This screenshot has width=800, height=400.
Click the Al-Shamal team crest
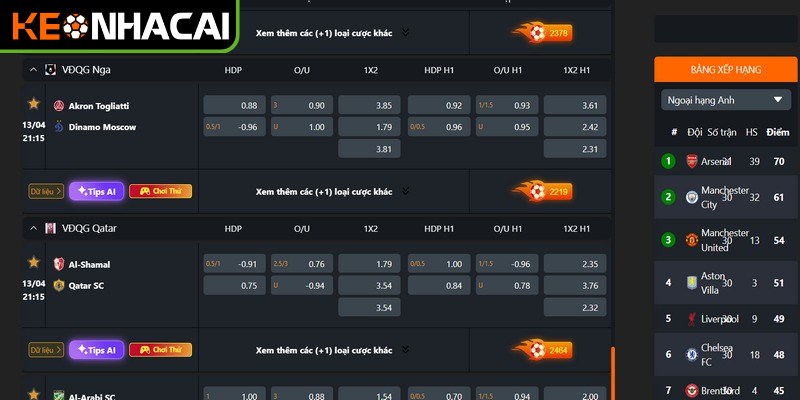[x=59, y=264]
